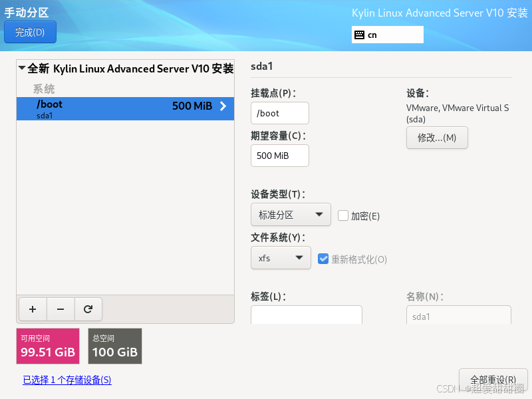Click the sda1 heading text
The image size is (532, 399).
click(x=261, y=66)
